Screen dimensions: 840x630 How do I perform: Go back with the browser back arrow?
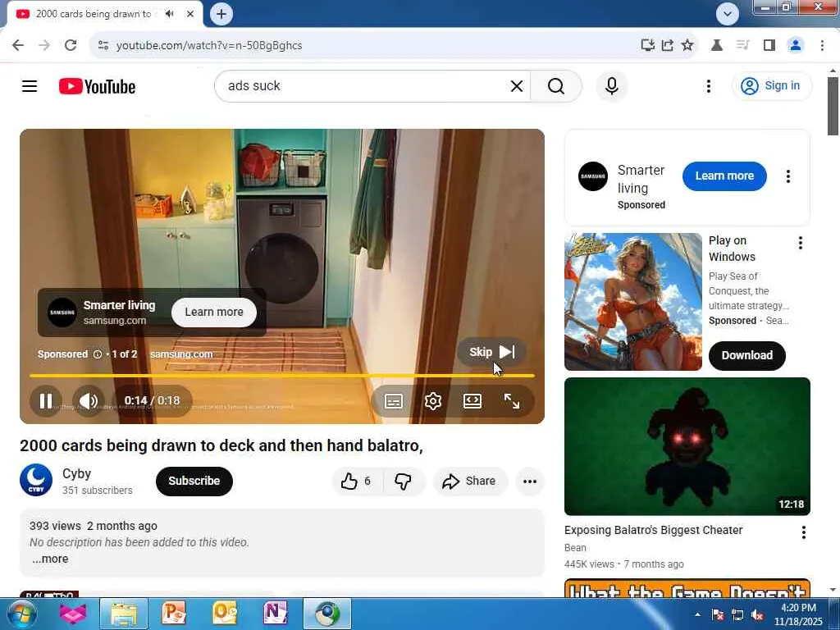[x=18, y=45]
